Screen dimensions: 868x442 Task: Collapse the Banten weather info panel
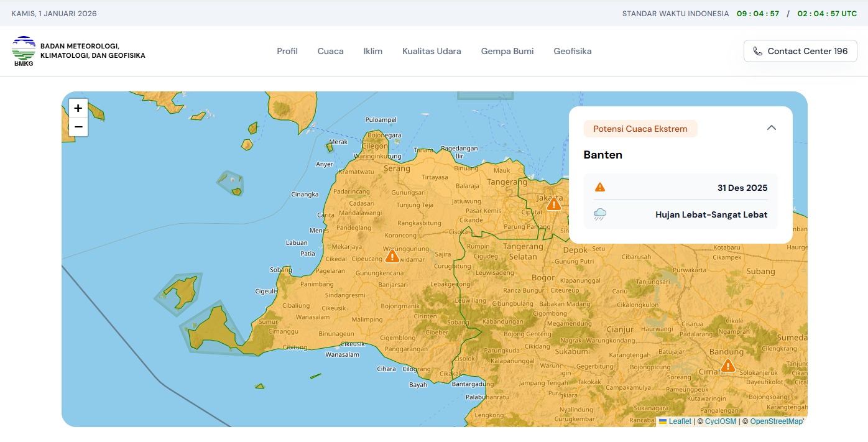click(x=772, y=128)
